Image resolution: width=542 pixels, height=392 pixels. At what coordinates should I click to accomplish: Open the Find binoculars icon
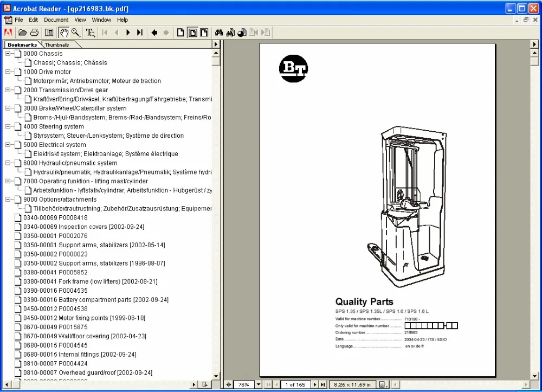coord(219,32)
